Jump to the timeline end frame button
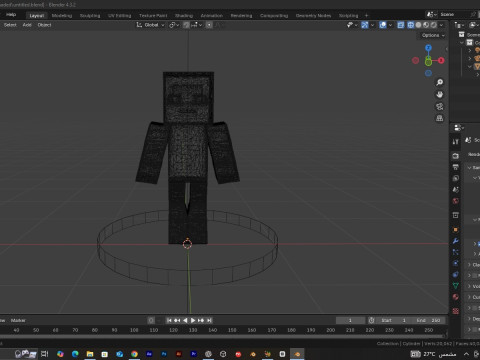480x360 pixels. 209,320
